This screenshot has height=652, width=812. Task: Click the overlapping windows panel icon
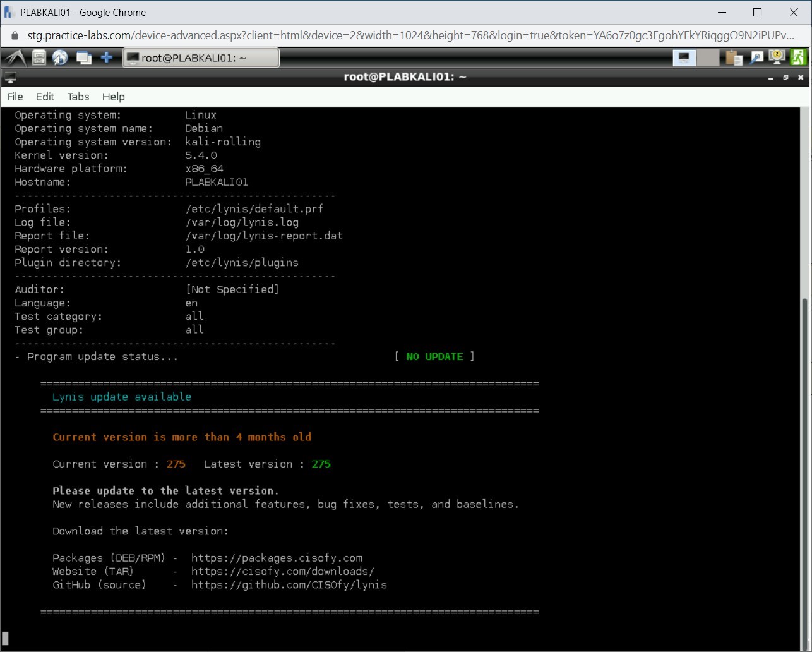click(x=83, y=58)
